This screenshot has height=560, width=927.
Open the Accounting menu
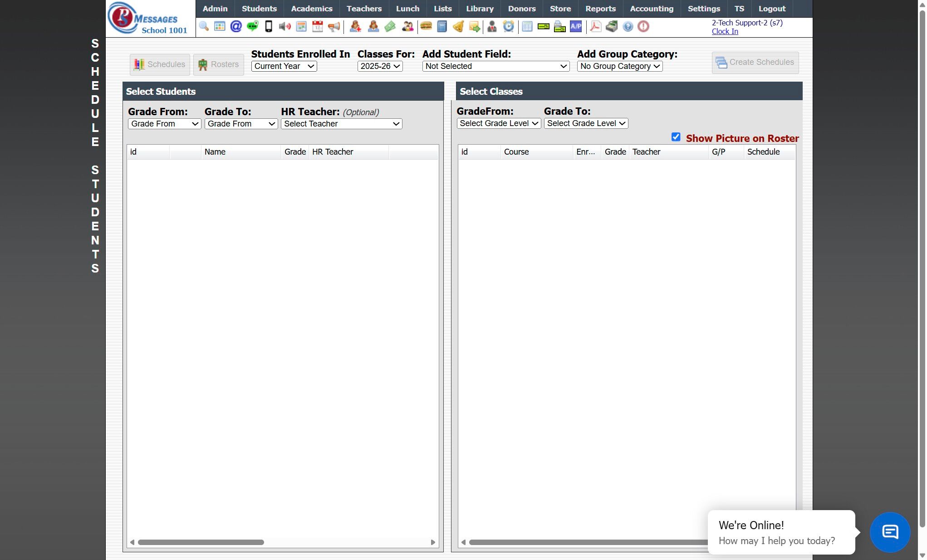[651, 9]
